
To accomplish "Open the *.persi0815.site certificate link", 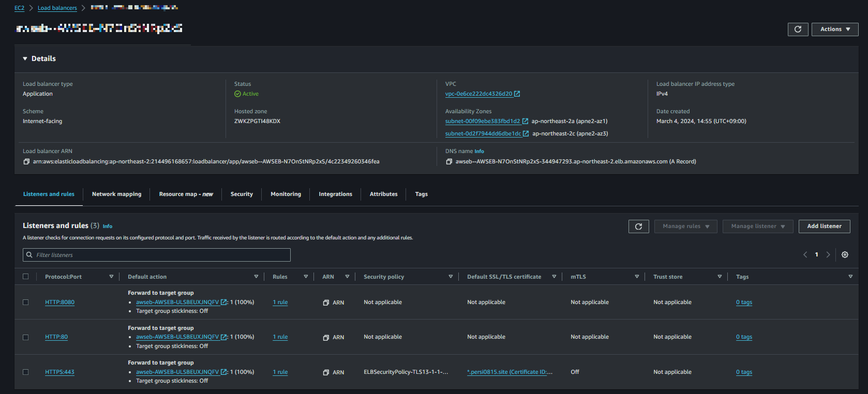I will [x=510, y=372].
